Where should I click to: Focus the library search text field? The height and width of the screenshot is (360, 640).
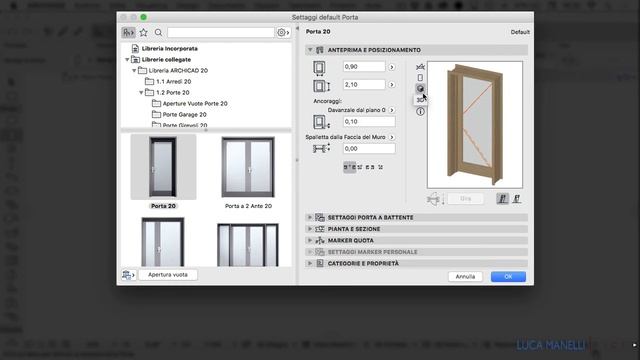[221, 33]
